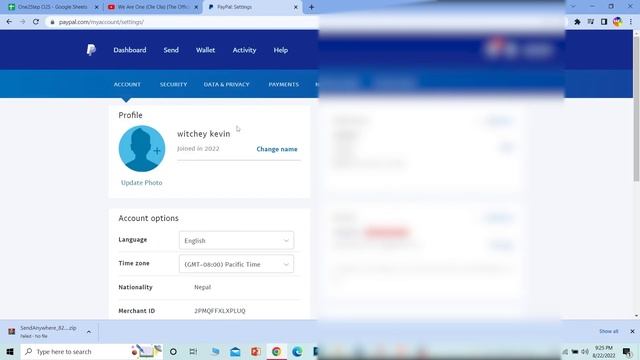Select the ACCOUNT settings tab

[x=127, y=84]
